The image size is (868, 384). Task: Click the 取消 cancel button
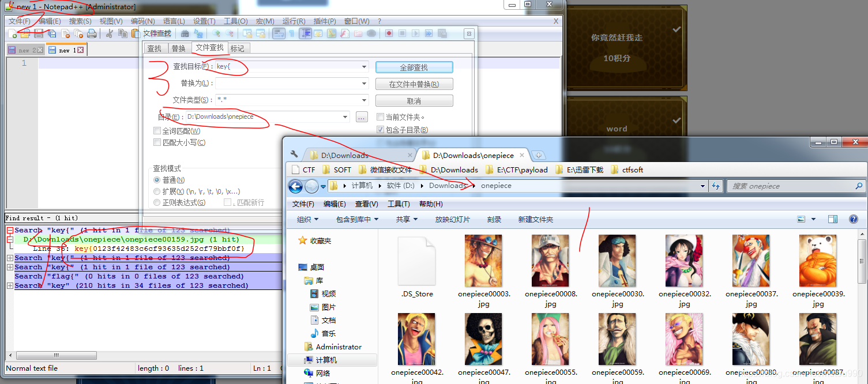[414, 101]
